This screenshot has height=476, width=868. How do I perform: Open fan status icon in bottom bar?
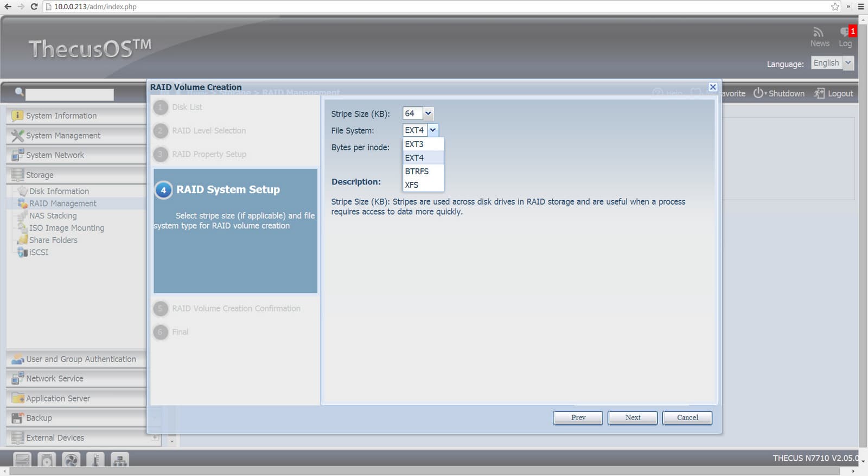click(71, 460)
